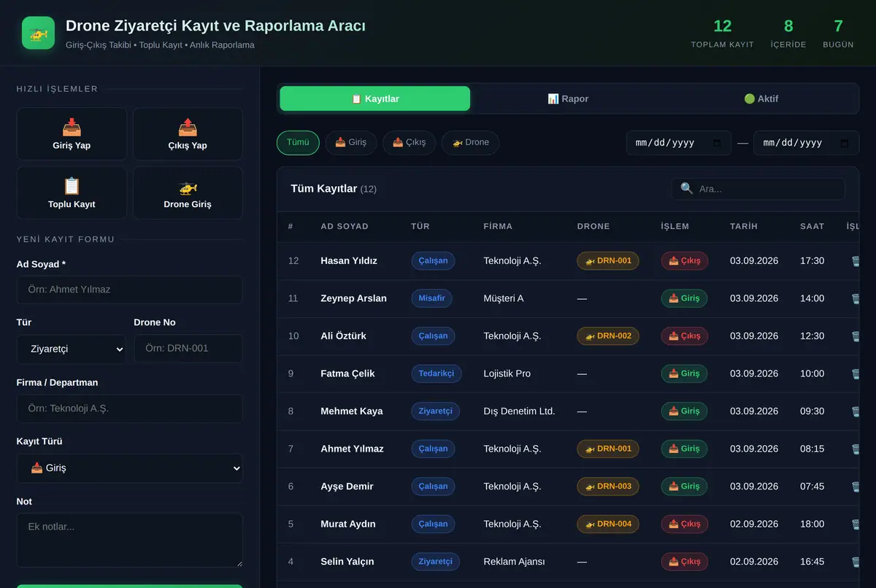Click the DRN-004 drone badge
Screen dimensions: 876x588
click(x=608, y=524)
